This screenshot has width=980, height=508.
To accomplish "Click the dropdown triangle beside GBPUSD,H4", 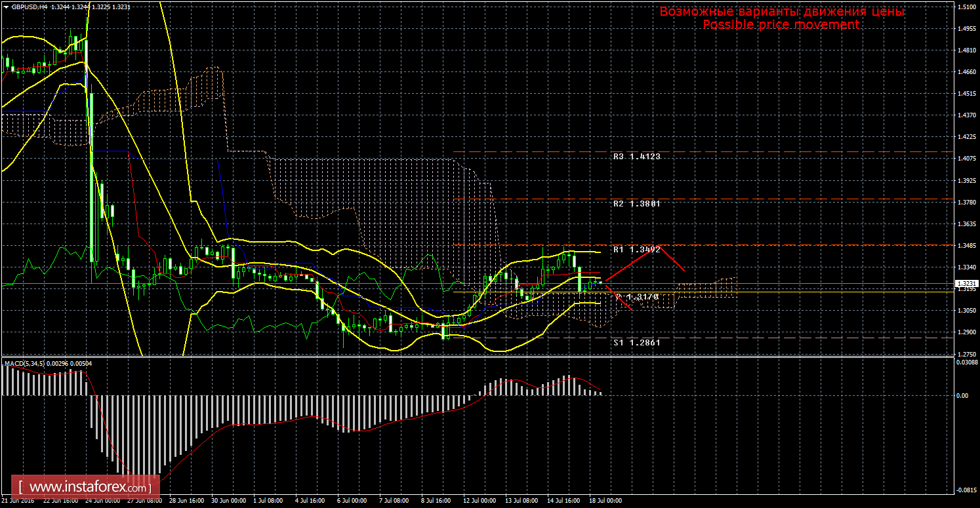I will pos(5,6).
